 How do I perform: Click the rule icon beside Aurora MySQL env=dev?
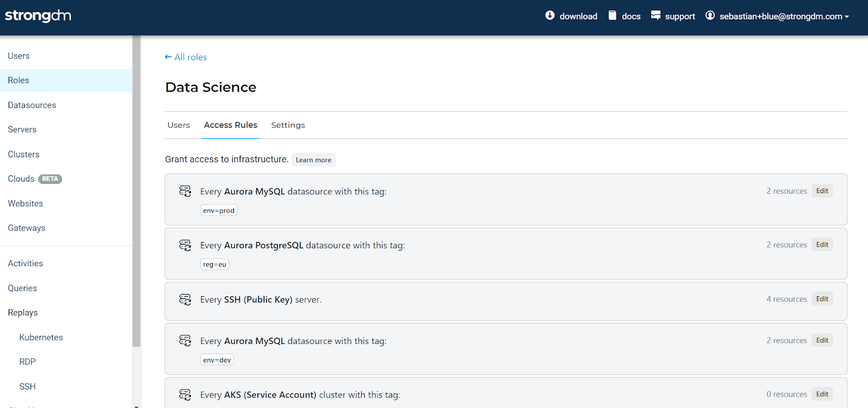point(186,341)
